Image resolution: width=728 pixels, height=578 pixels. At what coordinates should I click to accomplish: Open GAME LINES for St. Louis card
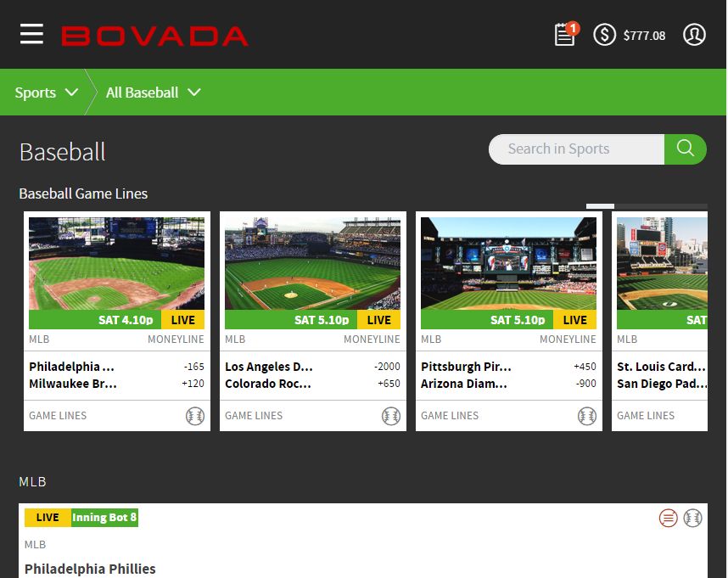coord(646,416)
